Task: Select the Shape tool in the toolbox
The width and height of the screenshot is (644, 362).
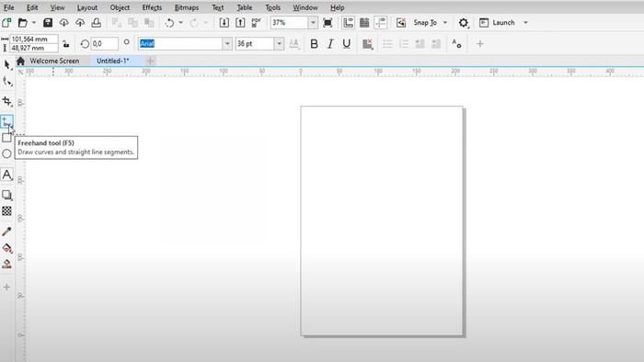Action: tap(7, 82)
